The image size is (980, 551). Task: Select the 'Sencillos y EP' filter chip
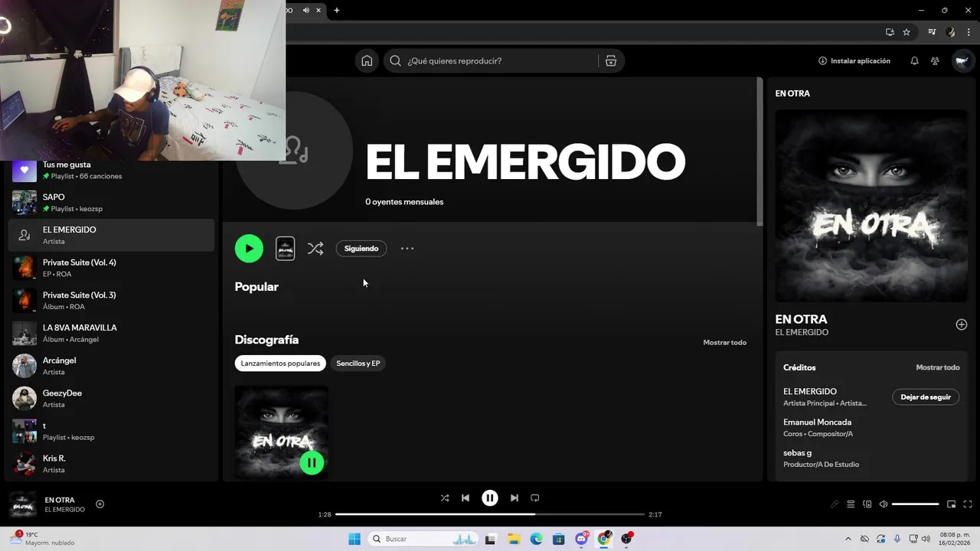point(358,364)
